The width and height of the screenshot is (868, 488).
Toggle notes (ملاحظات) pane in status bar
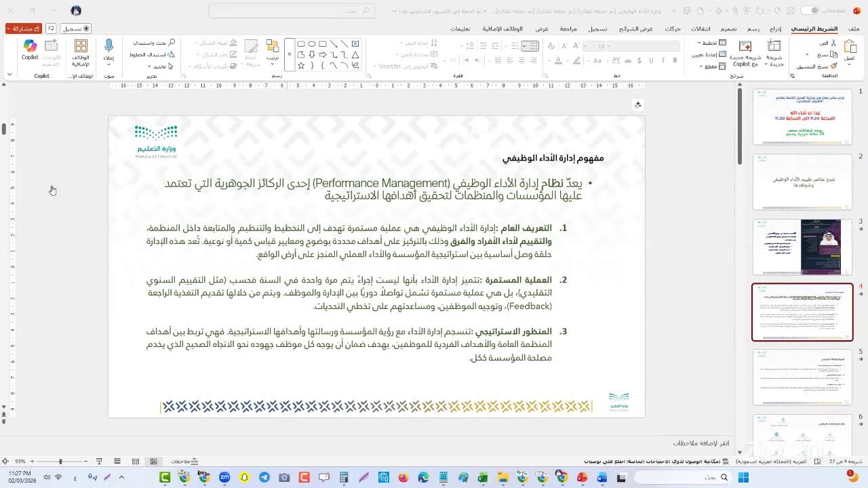184,462
